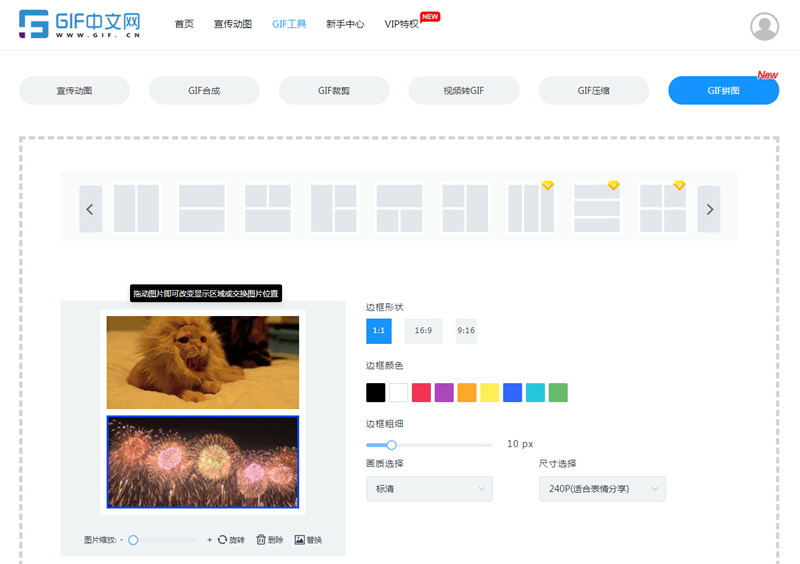Choose layout with one top, two bottom cells

(x=399, y=208)
